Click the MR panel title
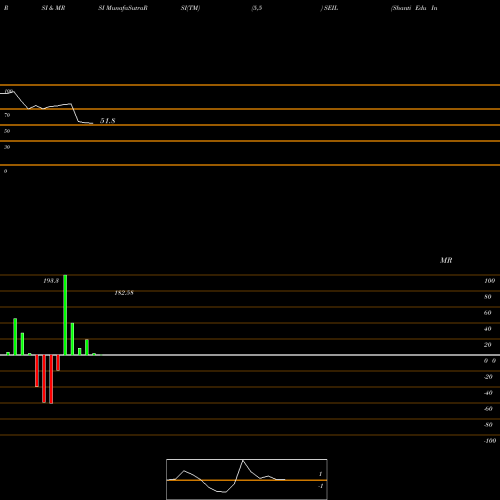The width and height of the screenshot is (500, 500). click(x=446, y=260)
